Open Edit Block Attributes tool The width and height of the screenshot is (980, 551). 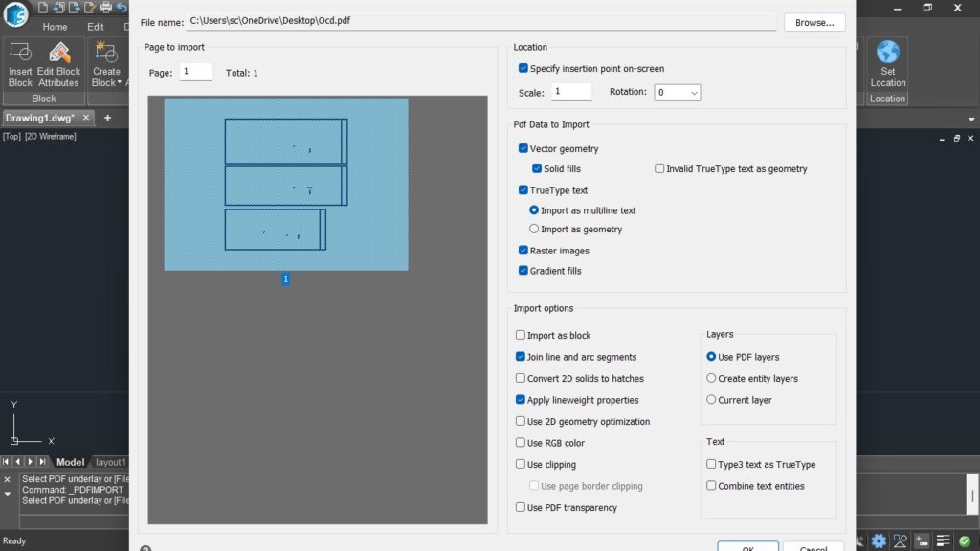pyautogui.click(x=58, y=64)
